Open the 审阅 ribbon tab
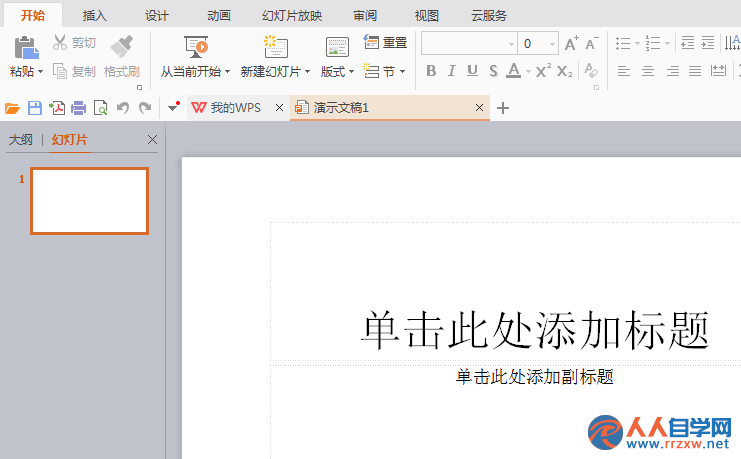The image size is (741, 459). (x=365, y=16)
